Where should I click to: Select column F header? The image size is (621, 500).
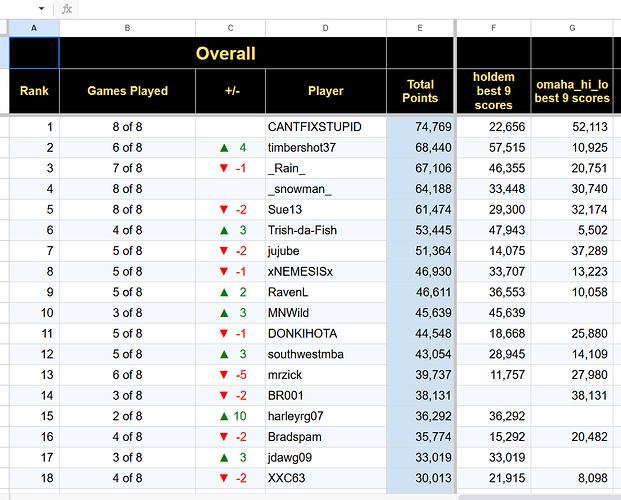point(493,28)
